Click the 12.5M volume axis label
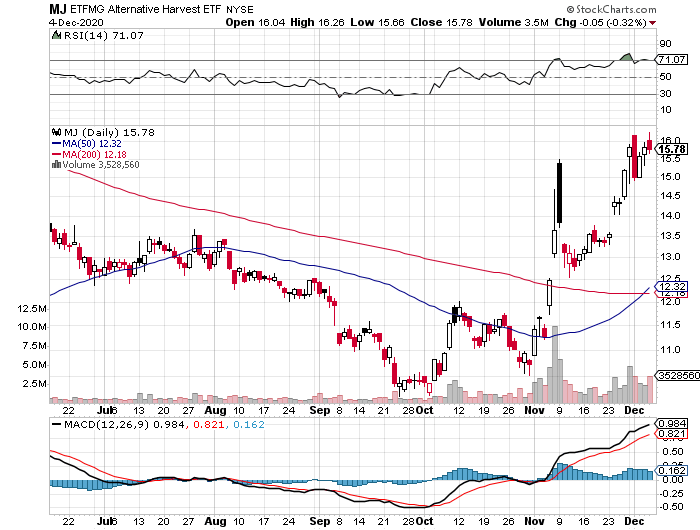Screen dimensions: 700x530 pos(32,309)
